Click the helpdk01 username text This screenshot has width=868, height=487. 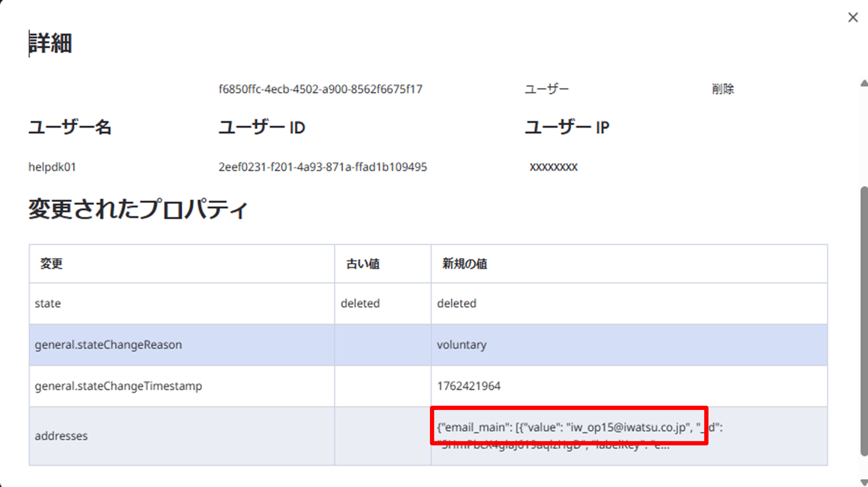coord(52,167)
